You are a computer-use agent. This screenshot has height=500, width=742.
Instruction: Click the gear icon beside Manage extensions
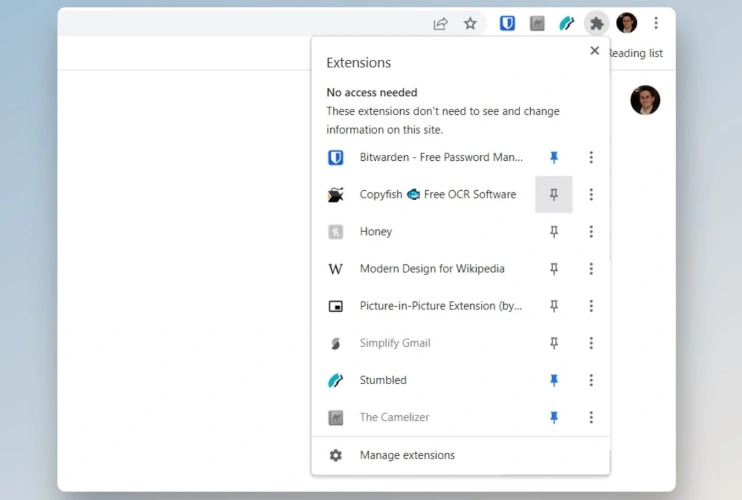(336, 455)
